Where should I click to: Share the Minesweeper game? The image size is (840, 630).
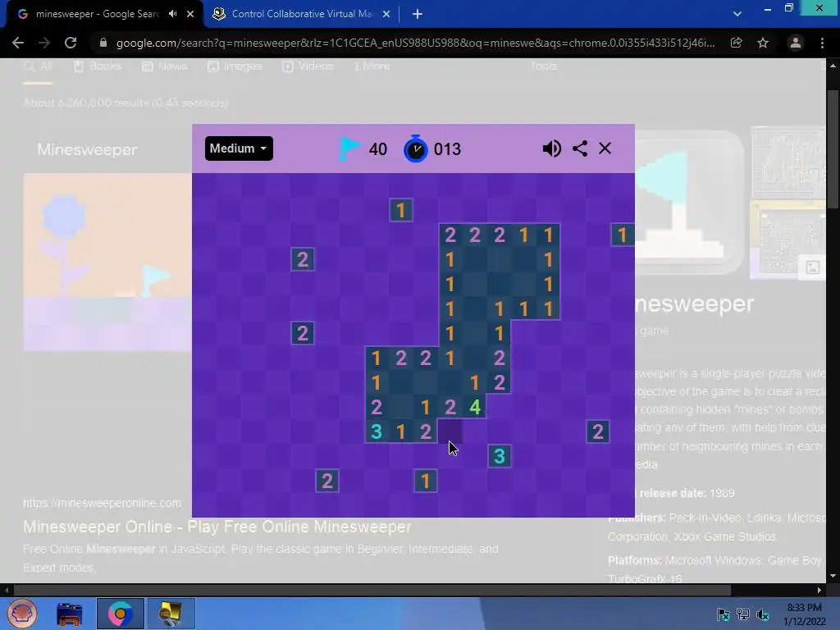[580, 148]
